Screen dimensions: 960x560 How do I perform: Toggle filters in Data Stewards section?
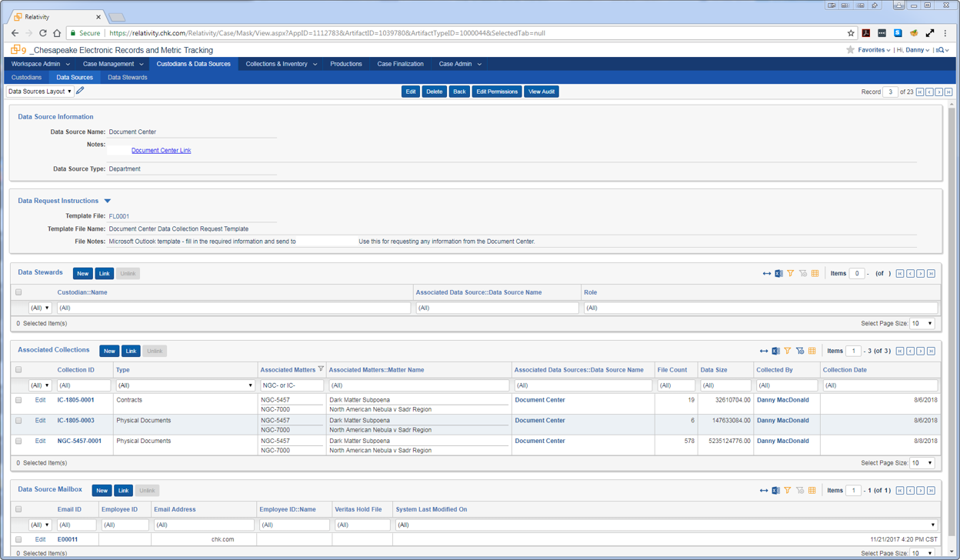pyautogui.click(x=791, y=273)
